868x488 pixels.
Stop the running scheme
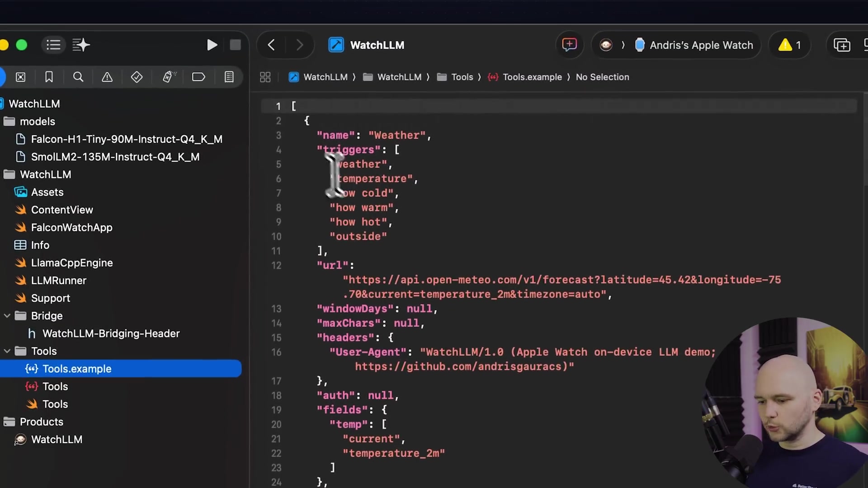235,45
